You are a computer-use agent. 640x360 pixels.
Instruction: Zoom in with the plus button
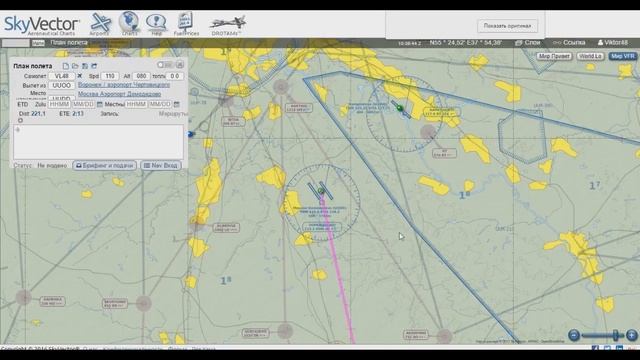click(632, 336)
